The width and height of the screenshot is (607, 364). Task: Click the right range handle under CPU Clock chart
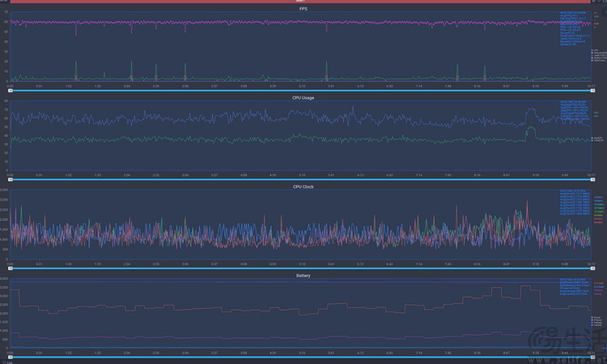pos(592,269)
